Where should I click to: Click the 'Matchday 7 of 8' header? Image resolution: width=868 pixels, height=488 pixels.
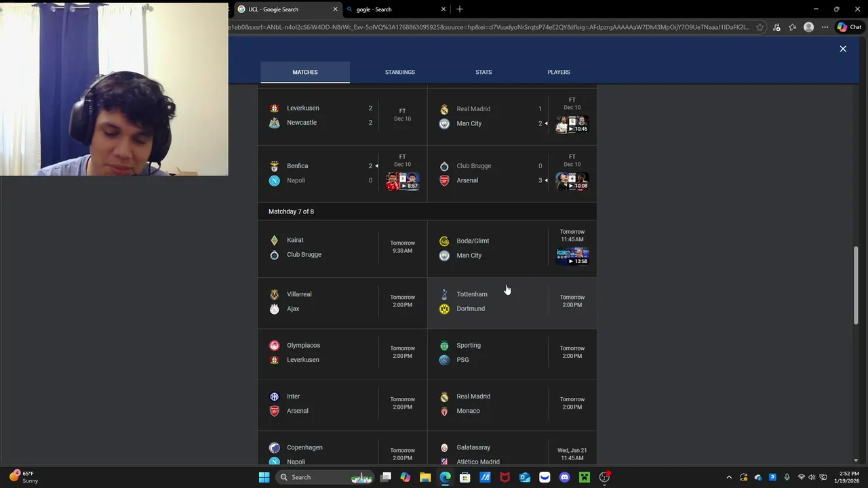tap(291, 211)
